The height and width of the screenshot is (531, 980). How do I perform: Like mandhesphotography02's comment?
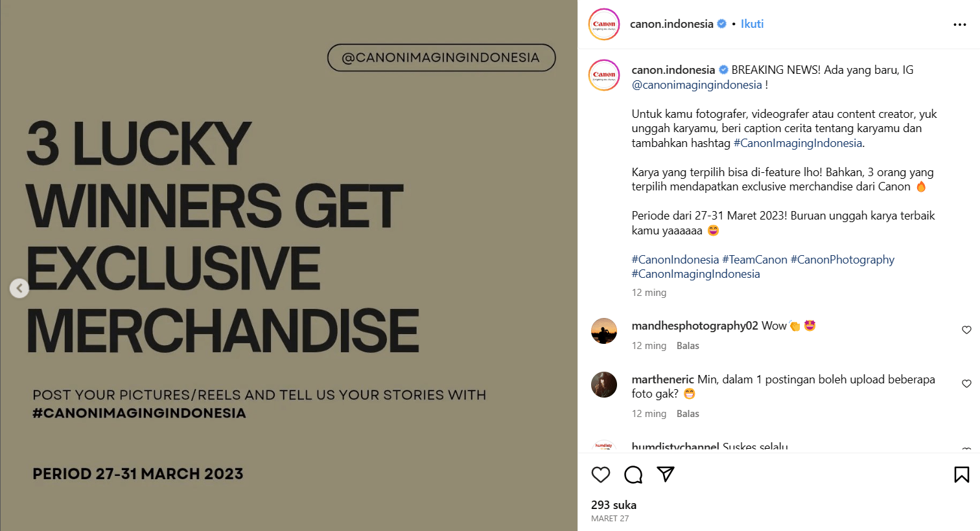point(966,330)
